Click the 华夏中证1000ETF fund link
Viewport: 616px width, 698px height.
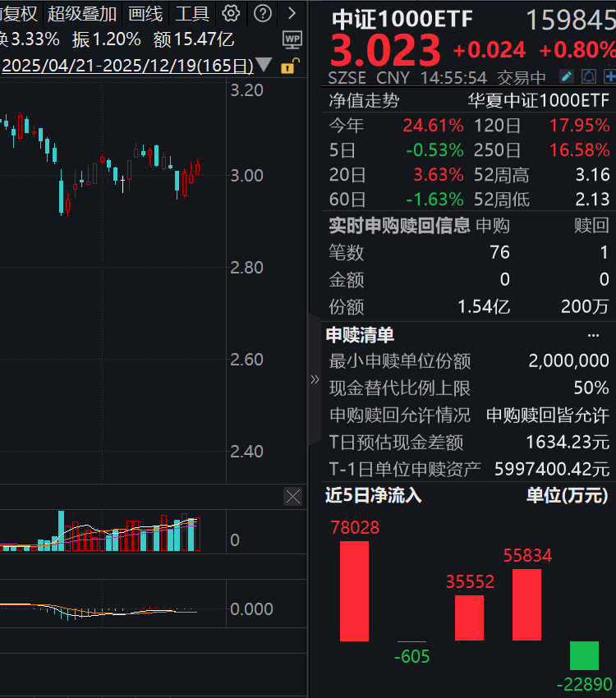(x=538, y=100)
